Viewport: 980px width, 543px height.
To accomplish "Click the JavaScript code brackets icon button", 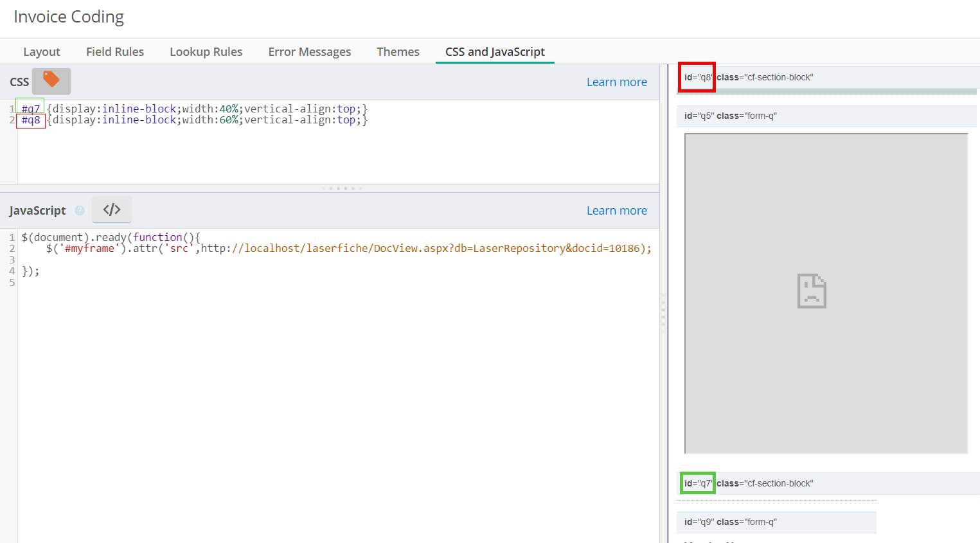I will [112, 209].
